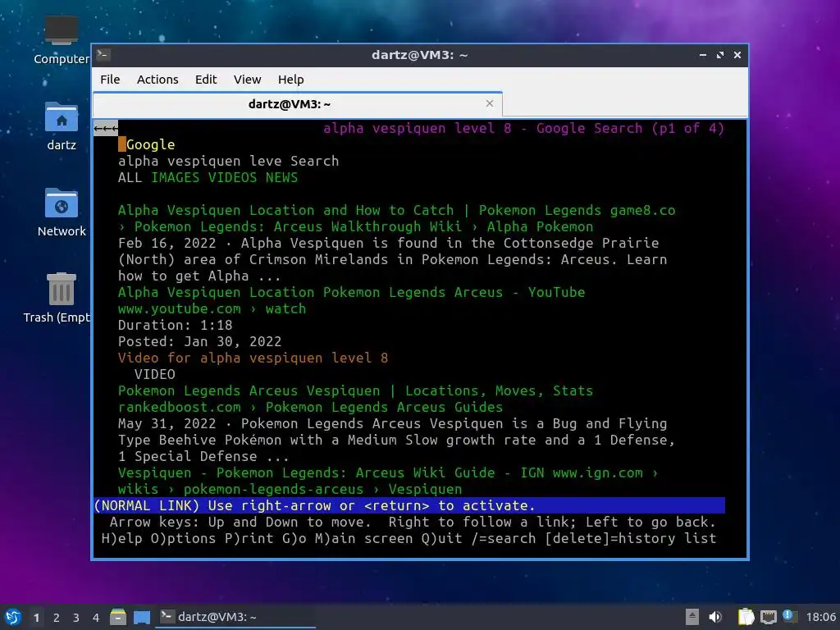840x630 pixels.
Task: Click the alpha vespiquen search input field
Action: click(x=200, y=162)
